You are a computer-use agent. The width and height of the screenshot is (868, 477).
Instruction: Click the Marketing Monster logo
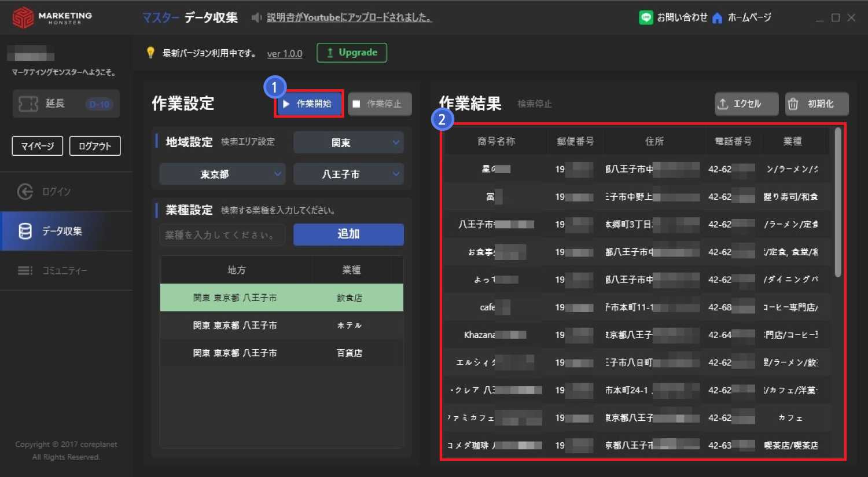coord(52,17)
